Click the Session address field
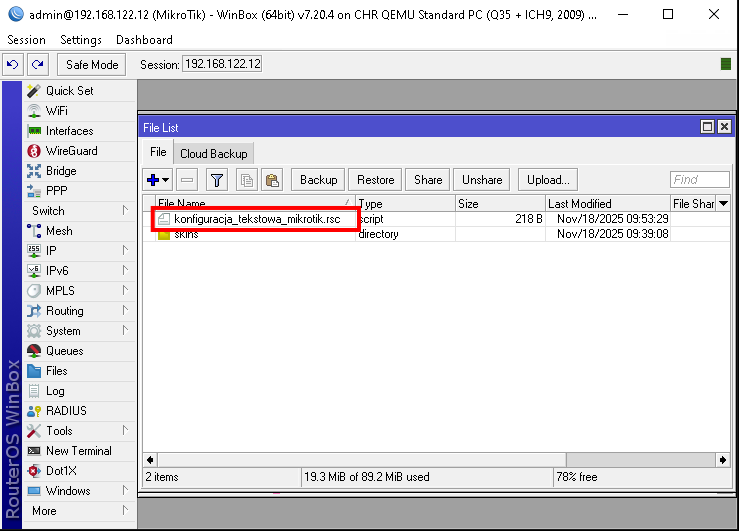Screen dimensions: 739x531 click(x=222, y=64)
